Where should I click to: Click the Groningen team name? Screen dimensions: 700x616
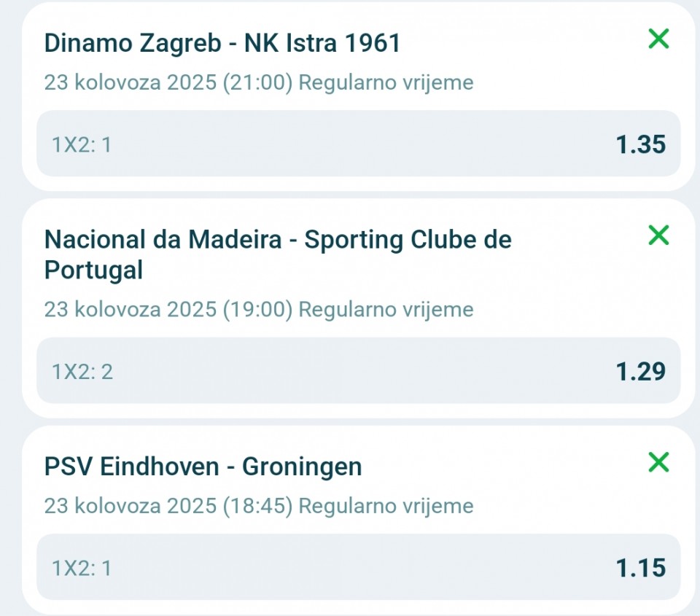pyautogui.click(x=302, y=466)
